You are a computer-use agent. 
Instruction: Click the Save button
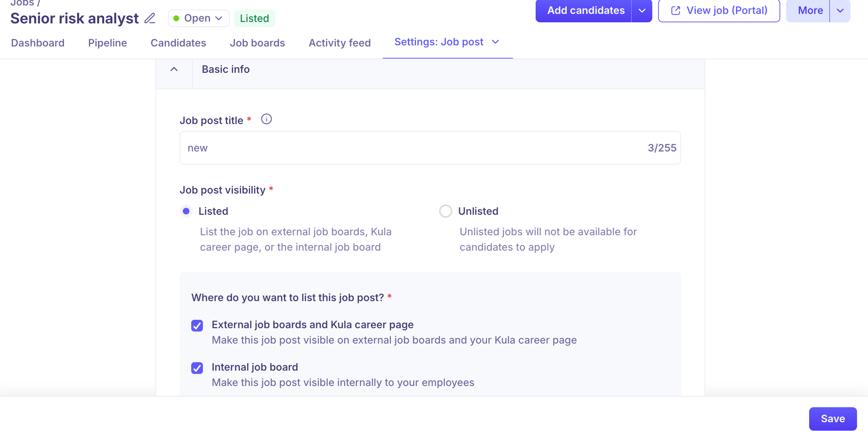833,419
